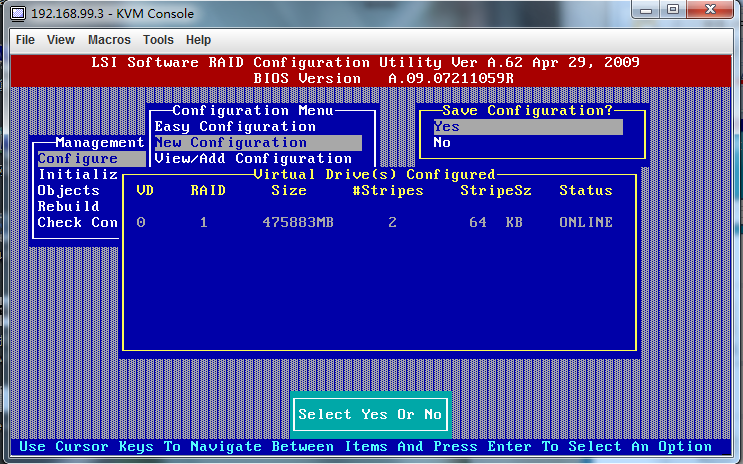The image size is (743, 464).
Task: Choose Easy Configuration menu entry
Action: pos(235,127)
